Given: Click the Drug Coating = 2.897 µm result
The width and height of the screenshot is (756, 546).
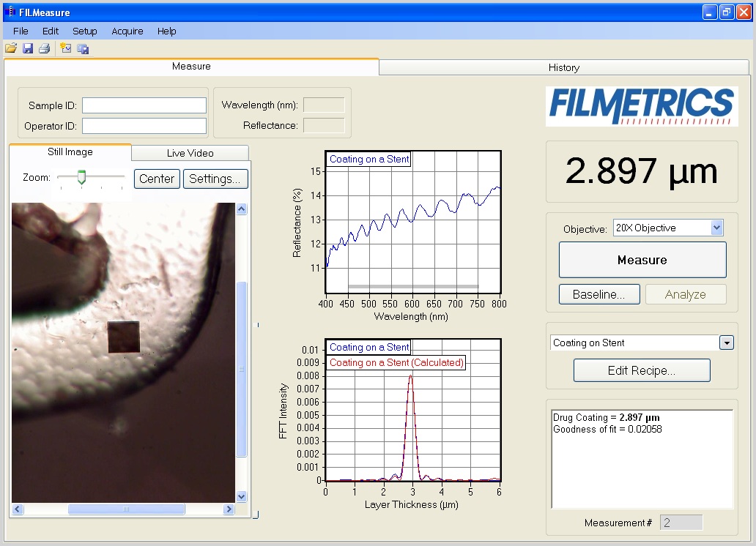Looking at the screenshot, I should (607, 417).
